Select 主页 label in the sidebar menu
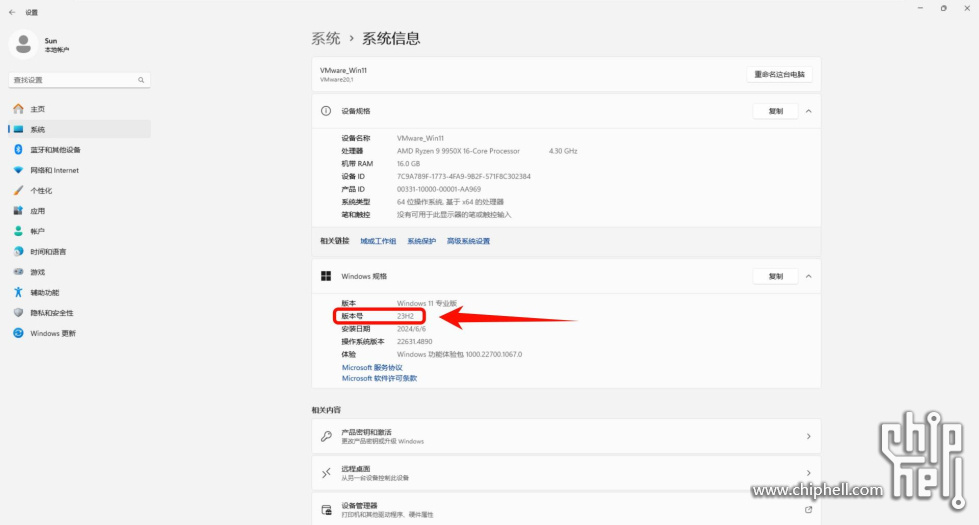The height and width of the screenshot is (525, 979). pyautogui.click(x=37, y=109)
